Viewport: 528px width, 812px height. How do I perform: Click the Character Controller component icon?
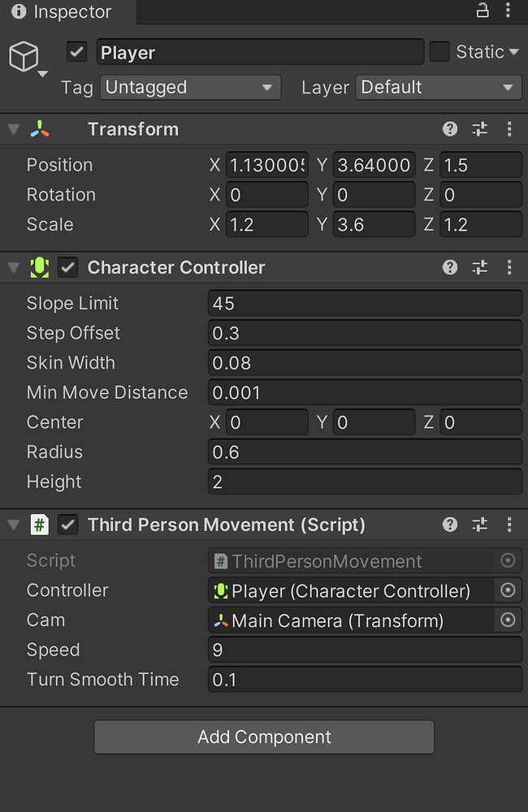pyautogui.click(x=39, y=267)
